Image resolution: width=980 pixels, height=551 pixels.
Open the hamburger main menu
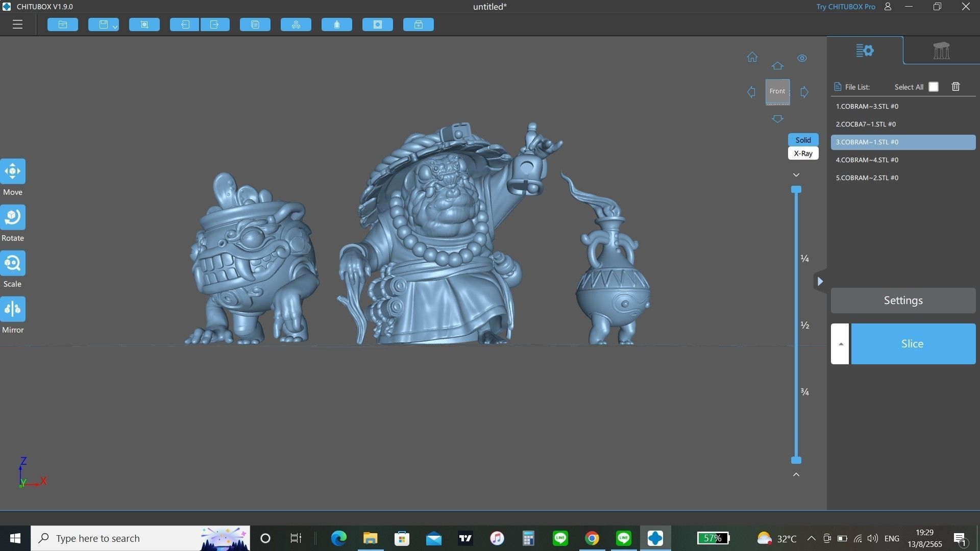click(17, 24)
